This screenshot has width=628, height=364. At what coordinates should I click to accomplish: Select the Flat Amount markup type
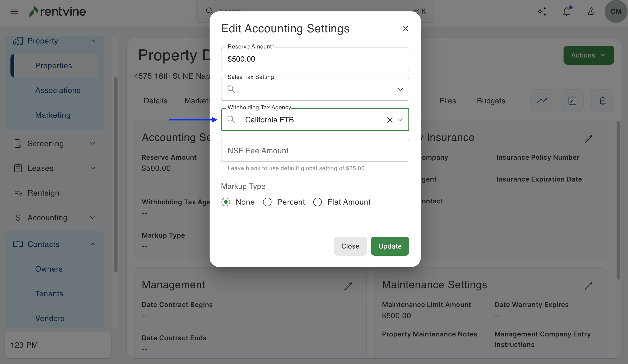(317, 202)
